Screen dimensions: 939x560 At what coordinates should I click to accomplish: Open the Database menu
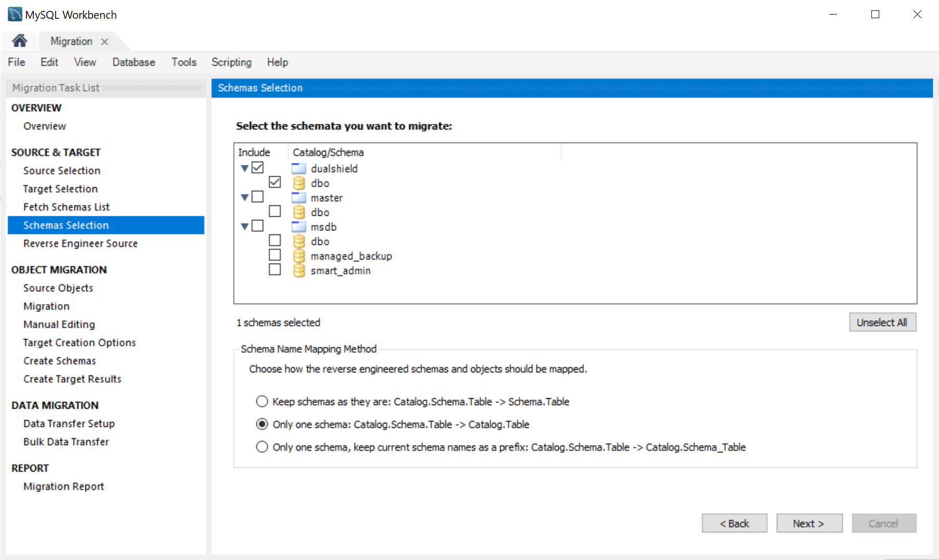[134, 62]
